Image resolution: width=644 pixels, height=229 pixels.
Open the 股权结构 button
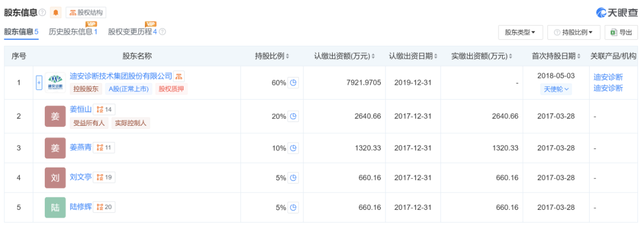[86, 13]
